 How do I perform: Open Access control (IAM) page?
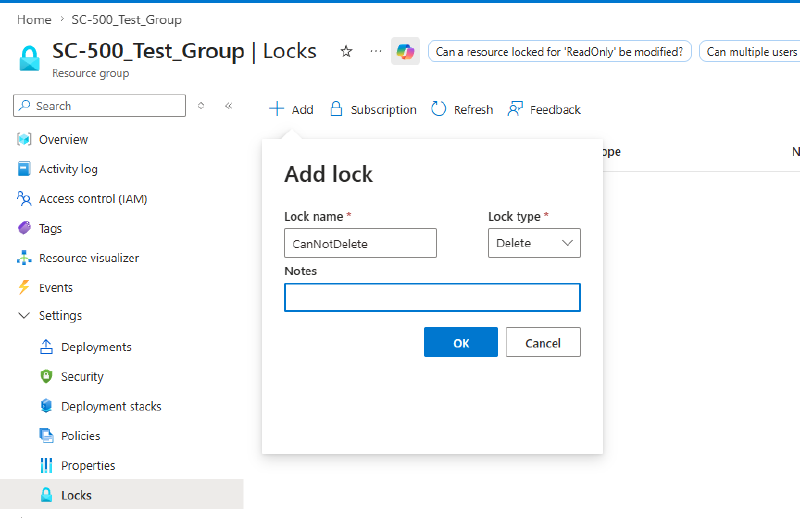pos(93,199)
